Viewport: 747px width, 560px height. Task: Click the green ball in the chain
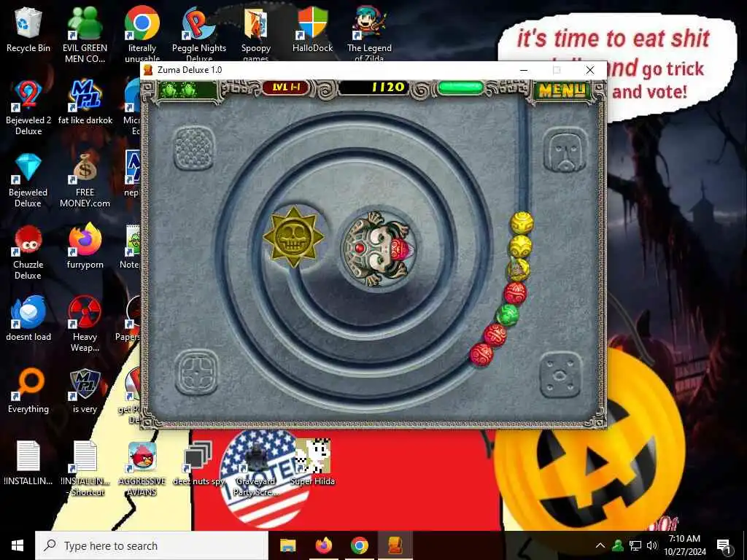click(x=507, y=315)
